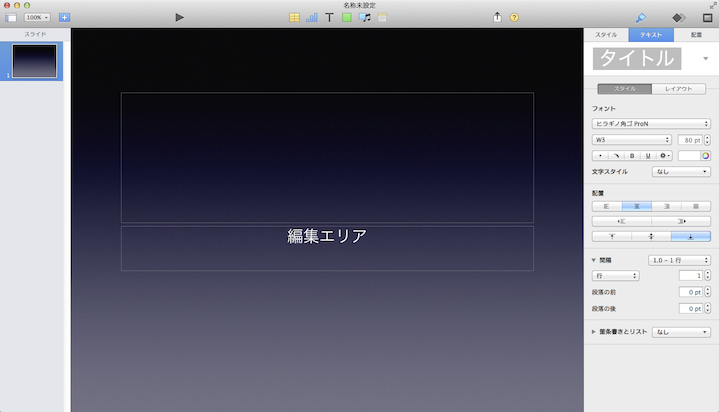
Task: Collapse the 間隔 spacing section
Action: [x=594, y=260]
